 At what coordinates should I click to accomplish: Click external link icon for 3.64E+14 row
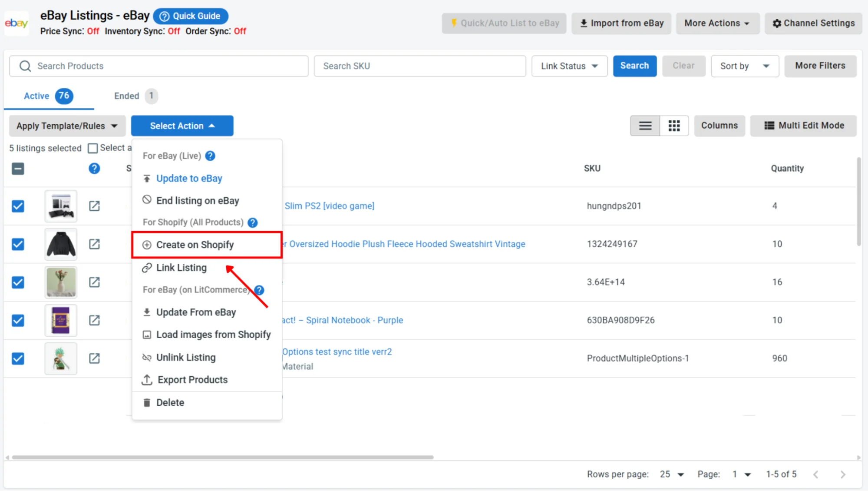pos(94,282)
